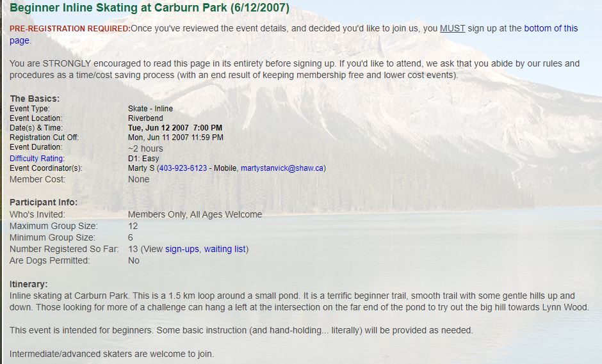
Task: Click the 403-923-6123 mobile phone link
Action: (183, 168)
